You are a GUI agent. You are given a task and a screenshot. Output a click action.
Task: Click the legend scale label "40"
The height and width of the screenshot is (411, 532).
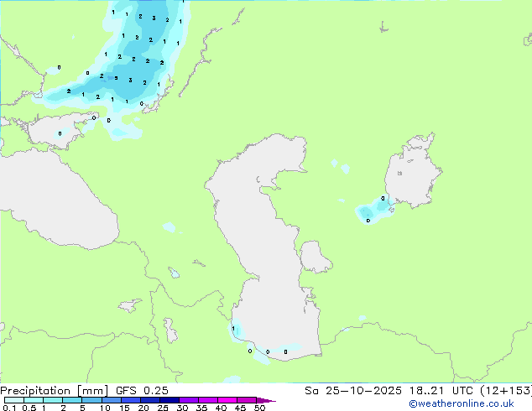(x=221, y=408)
